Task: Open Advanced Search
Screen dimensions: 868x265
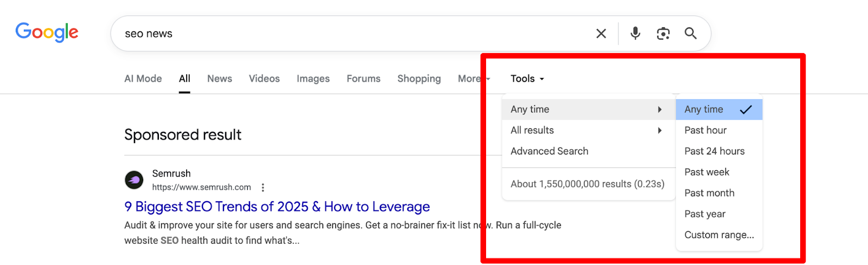Action: [x=549, y=151]
